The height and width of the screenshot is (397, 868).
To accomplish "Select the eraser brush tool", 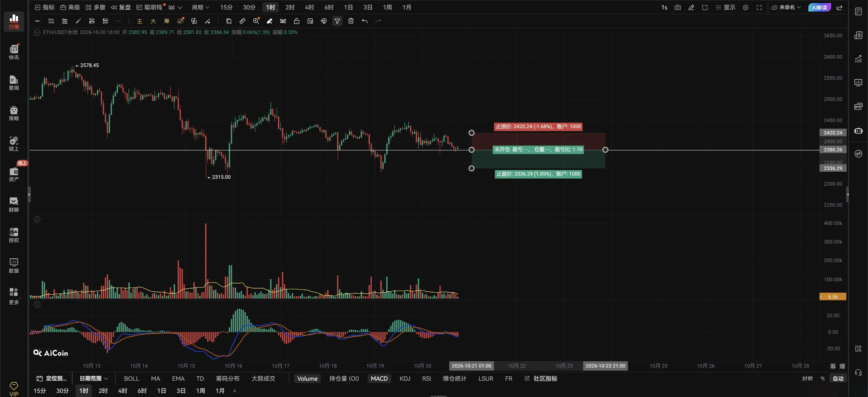I will point(270,21).
